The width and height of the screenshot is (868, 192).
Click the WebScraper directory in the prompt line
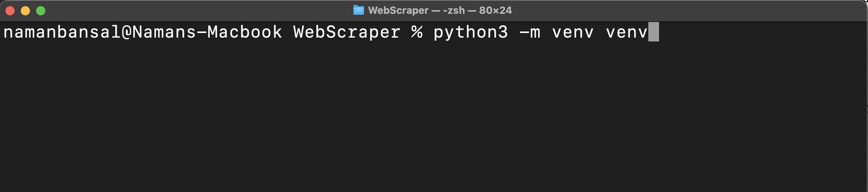(347, 32)
